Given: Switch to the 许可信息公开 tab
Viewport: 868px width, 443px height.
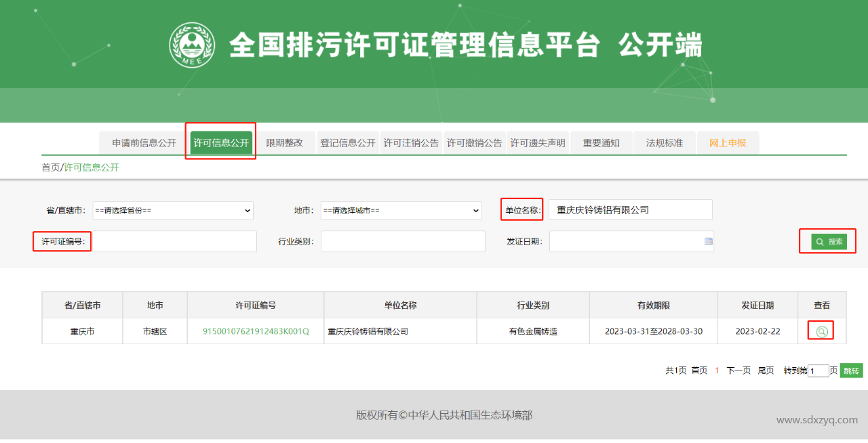Looking at the screenshot, I should pos(220,142).
